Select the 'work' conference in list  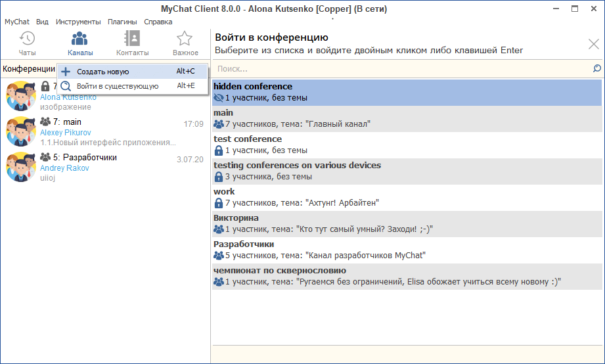406,197
